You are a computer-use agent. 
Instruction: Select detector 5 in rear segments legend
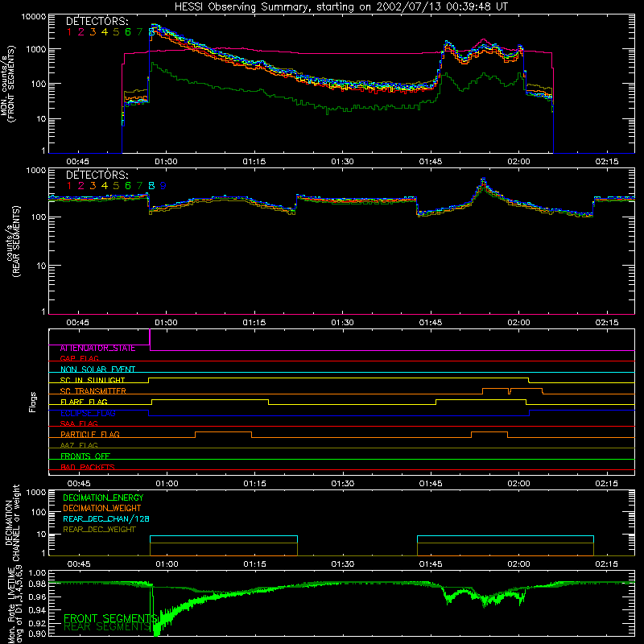[116, 186]
